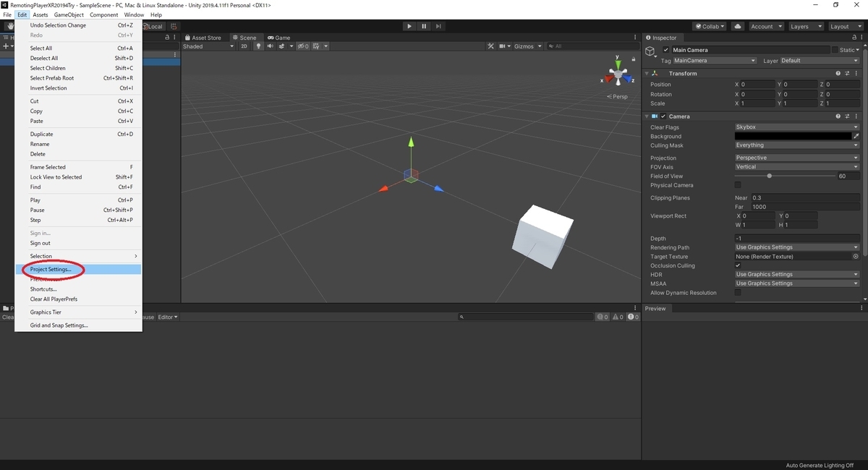Image resolution: width=868 pixels, height=470 pixels.
Task: Open the Culling Mask dropdown
Action: tap(797, 145)
